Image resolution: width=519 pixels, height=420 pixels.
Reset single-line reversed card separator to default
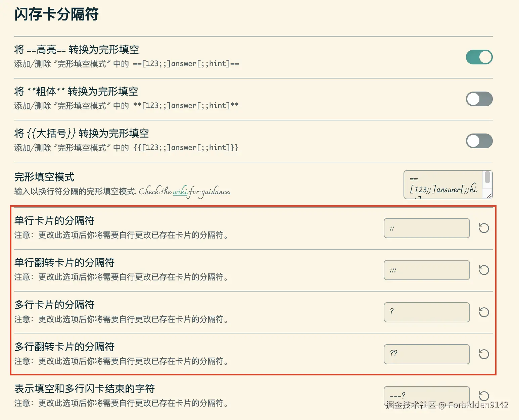pos(483,270)
